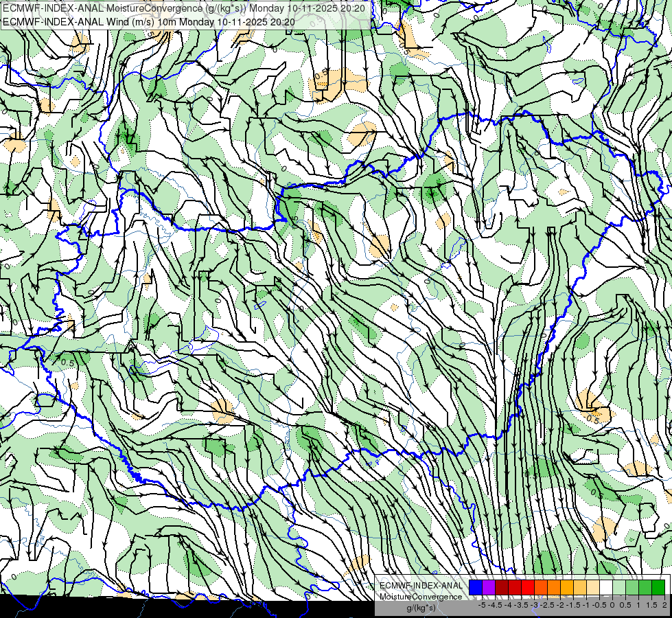The image size is (672, 618).
Task: Click the -5 value on the legend scale
Action: pyautogui.click(x=482, y=605)
